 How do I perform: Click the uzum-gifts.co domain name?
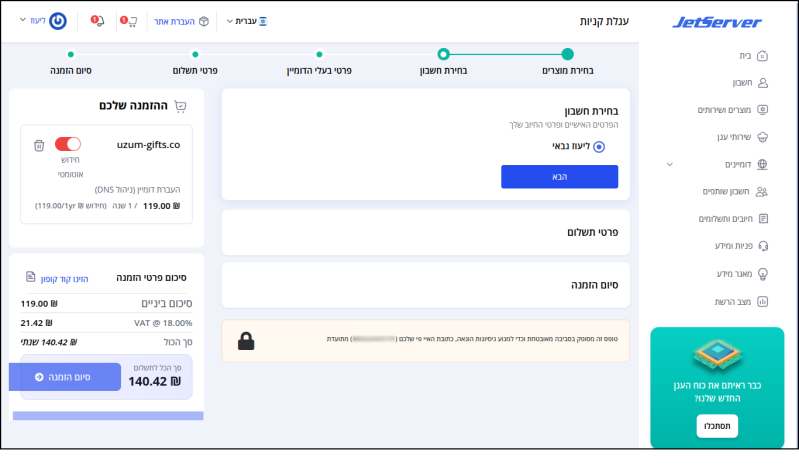pyautogui.click(x=148, y=145)
